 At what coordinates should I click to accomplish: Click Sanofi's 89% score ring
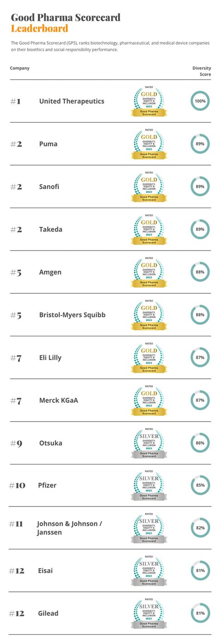pos(200,186)
